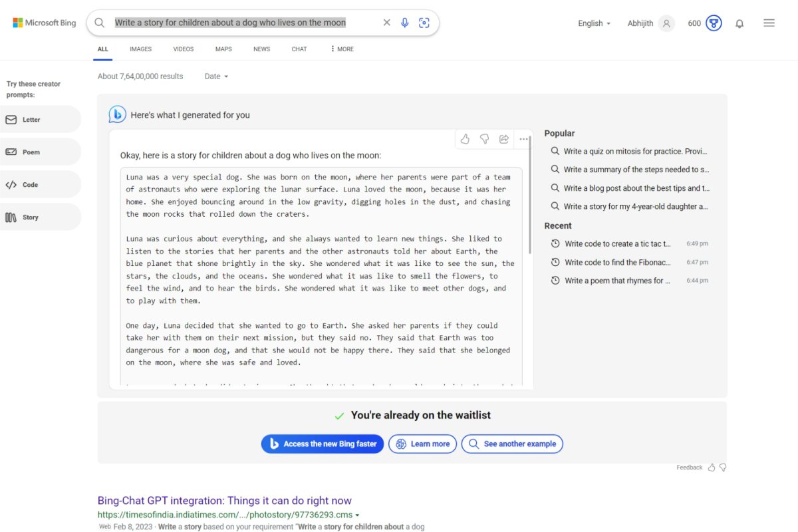Select the Story creator prompt
The width and height of the screenshot is (798, 532).
[x=40, y=217]
